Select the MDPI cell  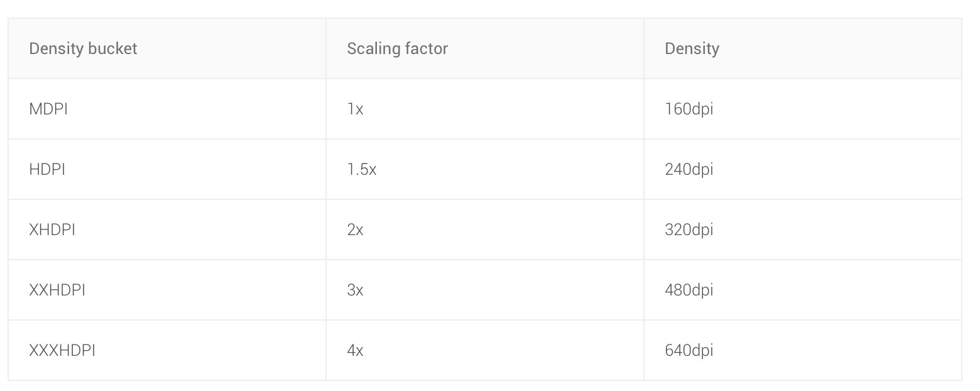coord(167,109)
